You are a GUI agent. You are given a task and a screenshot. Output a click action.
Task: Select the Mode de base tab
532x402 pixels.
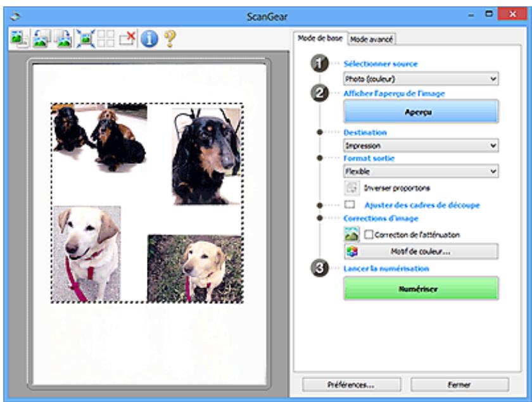pyautogui.click(x=320, y=38)
